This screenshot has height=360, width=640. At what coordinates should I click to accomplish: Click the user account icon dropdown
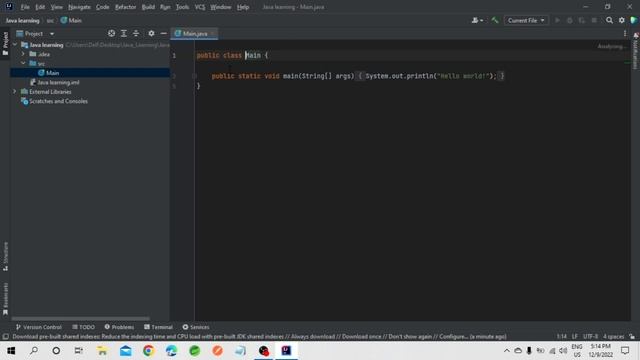pos(477,20)
